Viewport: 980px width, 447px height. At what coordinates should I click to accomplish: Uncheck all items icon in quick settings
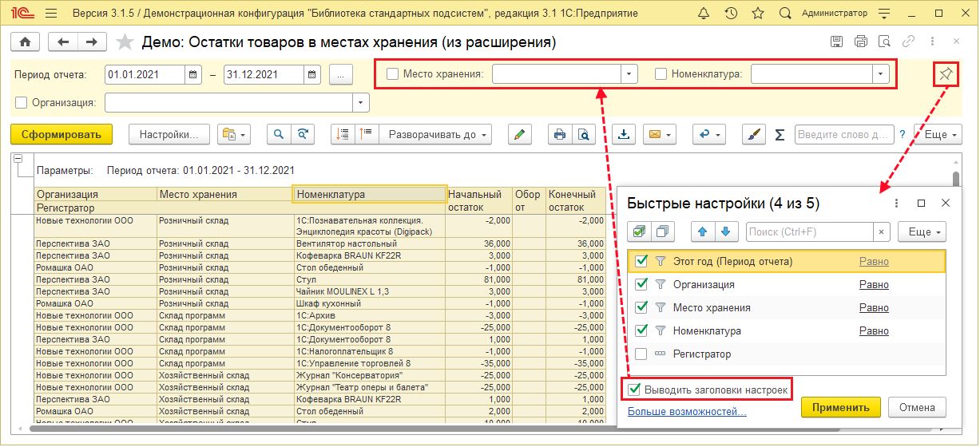(x=662, y=231)
